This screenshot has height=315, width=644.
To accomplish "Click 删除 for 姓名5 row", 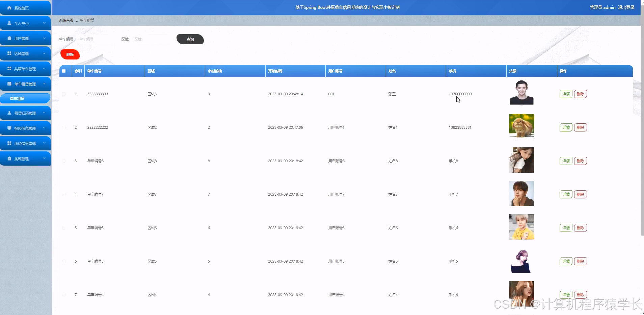I will click(x=581, y=261).
